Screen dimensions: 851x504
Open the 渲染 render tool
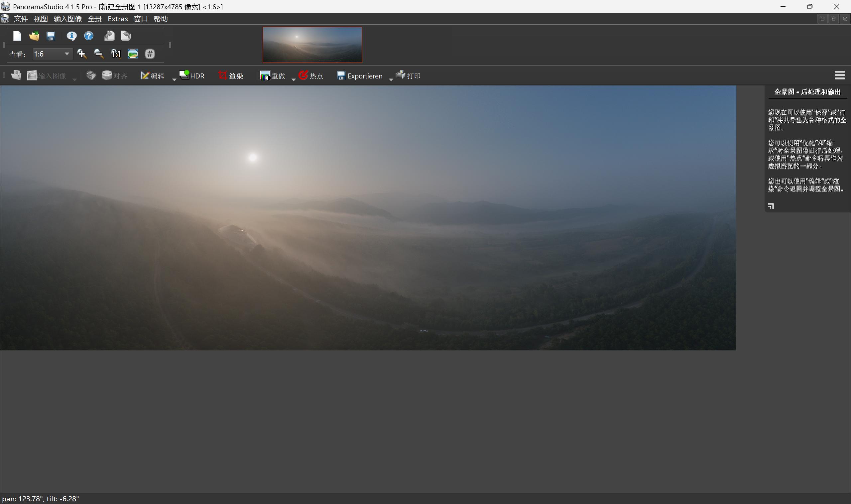(231, 75)
